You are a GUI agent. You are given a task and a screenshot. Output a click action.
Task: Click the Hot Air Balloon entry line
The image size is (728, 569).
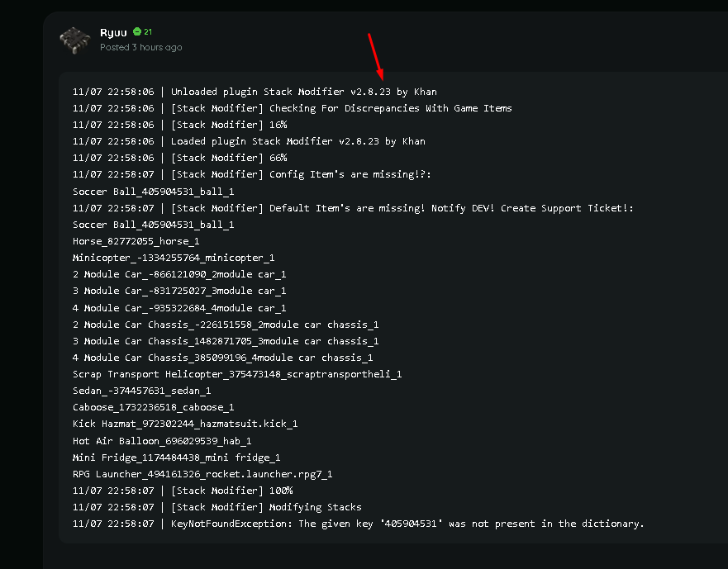click(162, 441)
